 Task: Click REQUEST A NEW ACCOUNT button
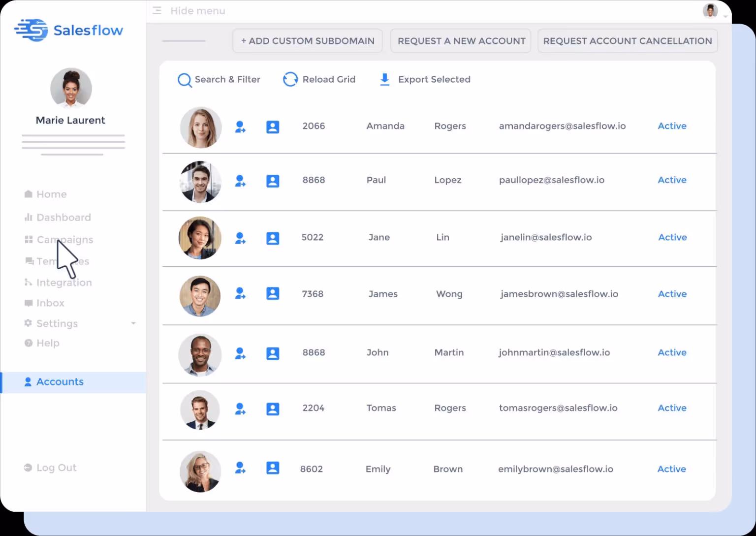coord(460,41)
